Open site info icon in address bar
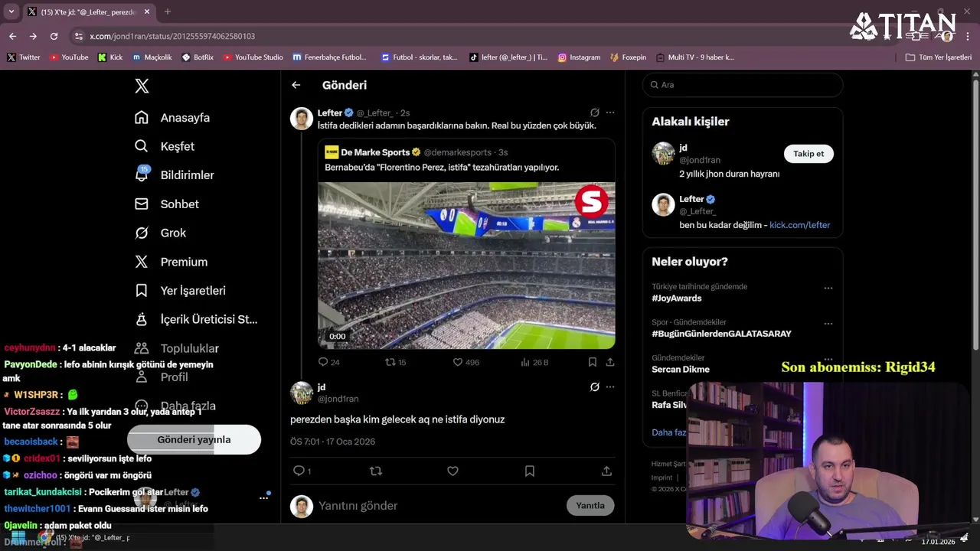Image resolution: width=980 pixels, height=551 pixels. tap(78, 36)
